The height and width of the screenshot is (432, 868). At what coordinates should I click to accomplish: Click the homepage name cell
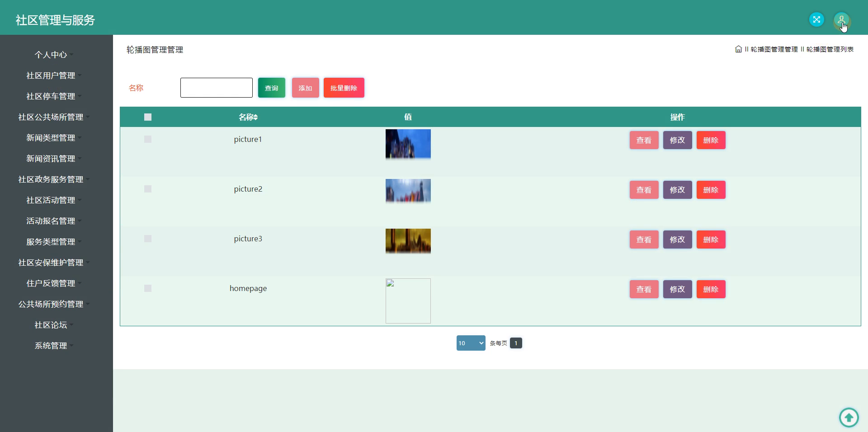248,288
